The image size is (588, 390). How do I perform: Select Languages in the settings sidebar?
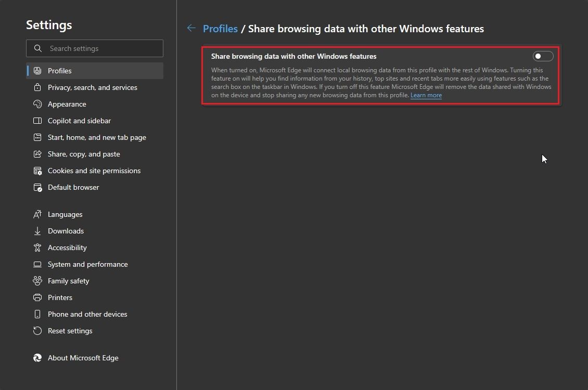tap(65, 214)
